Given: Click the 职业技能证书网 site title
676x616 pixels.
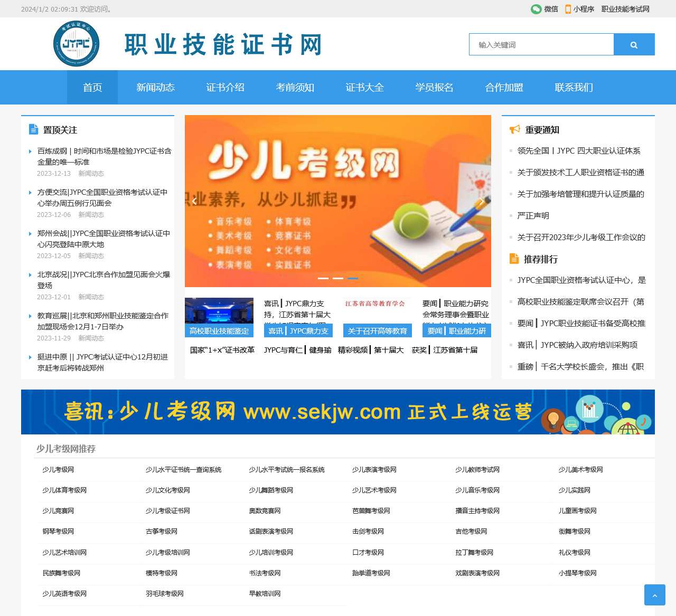Looking at the screenshot, I should pyautogui.click(x=223, y=44).
